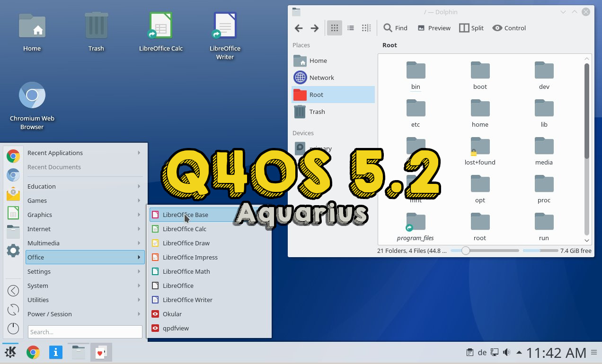Select the root folder icon in file view
The width and height of the screenshot is (602, 364).
click(480, 221)
